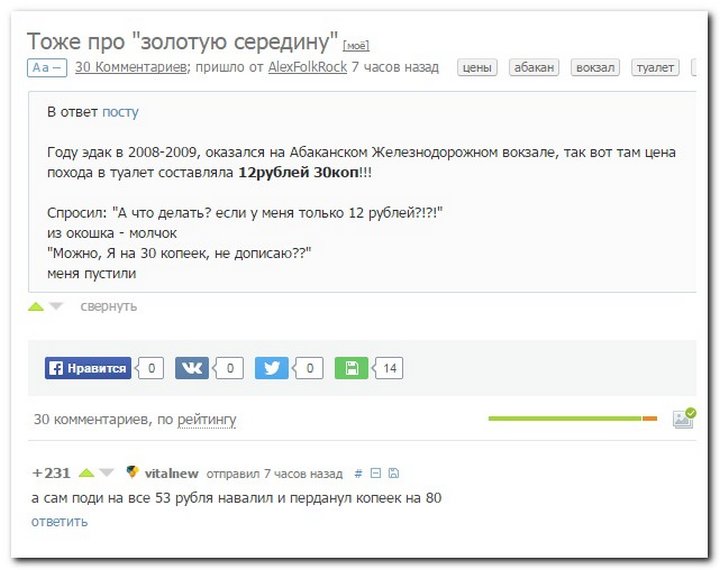
Task: Click the Facebook 'Нравится' share button
Action: 89,368
